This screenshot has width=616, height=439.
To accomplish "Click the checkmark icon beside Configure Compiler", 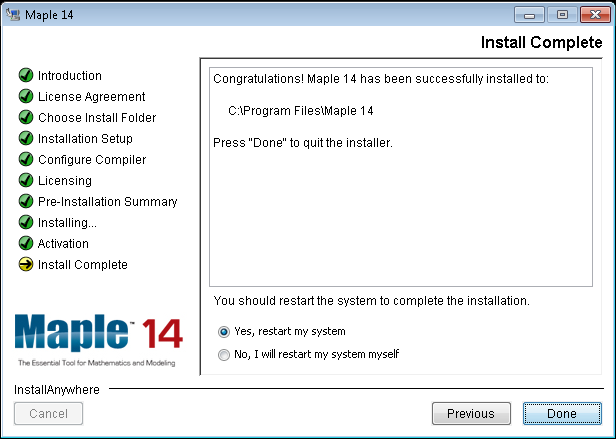I will (26, 160).
